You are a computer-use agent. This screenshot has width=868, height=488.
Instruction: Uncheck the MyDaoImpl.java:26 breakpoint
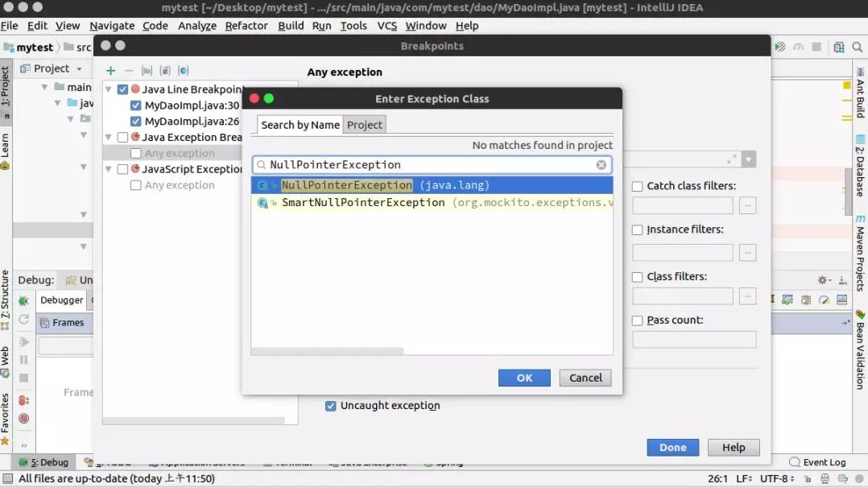coord(135,122)
